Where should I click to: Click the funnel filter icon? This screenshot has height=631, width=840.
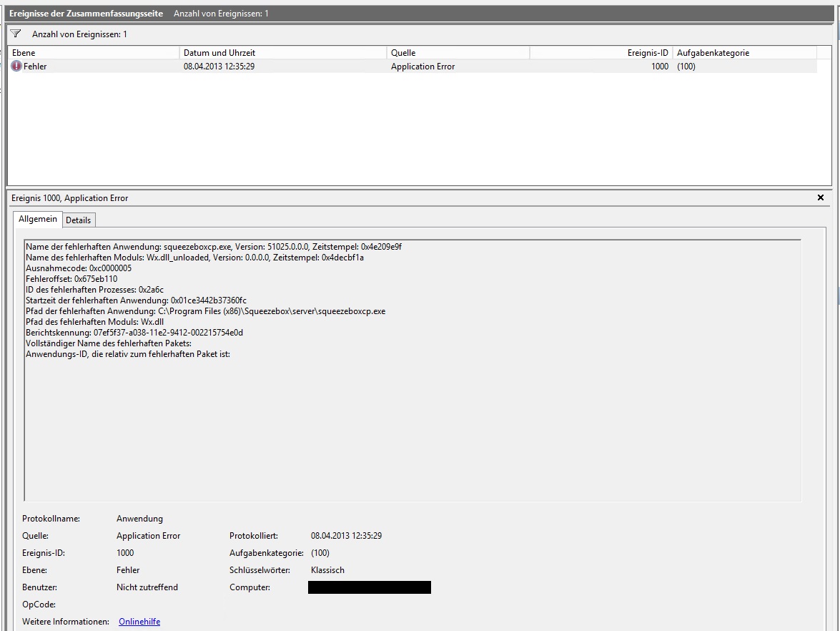(x=16, y=34)
